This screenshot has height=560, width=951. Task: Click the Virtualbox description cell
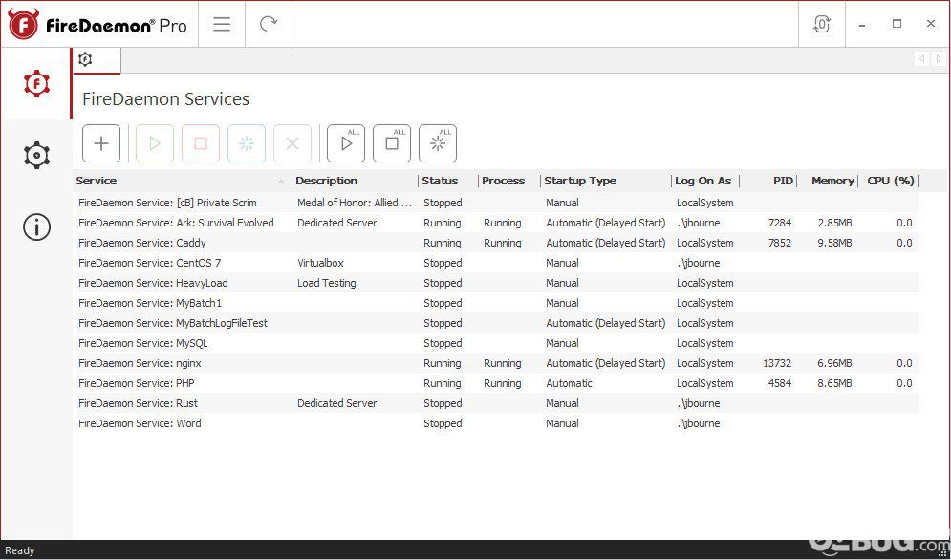point(320,263)
